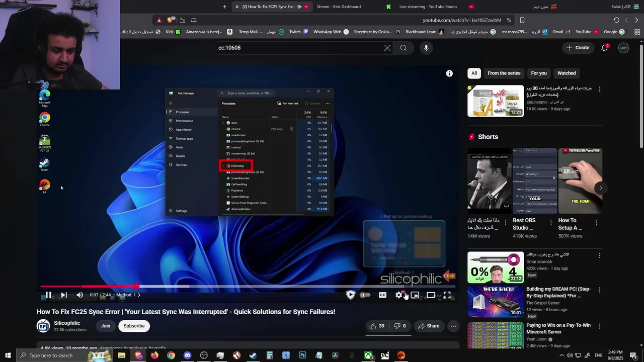Toggle the autoplay switch in the player
The height and width of the screenshot is (362, 644).
click(x=365, y=295)
